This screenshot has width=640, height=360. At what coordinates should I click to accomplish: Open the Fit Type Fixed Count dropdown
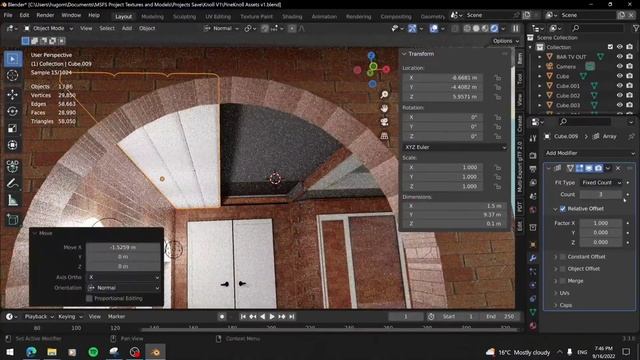point(601,182)
